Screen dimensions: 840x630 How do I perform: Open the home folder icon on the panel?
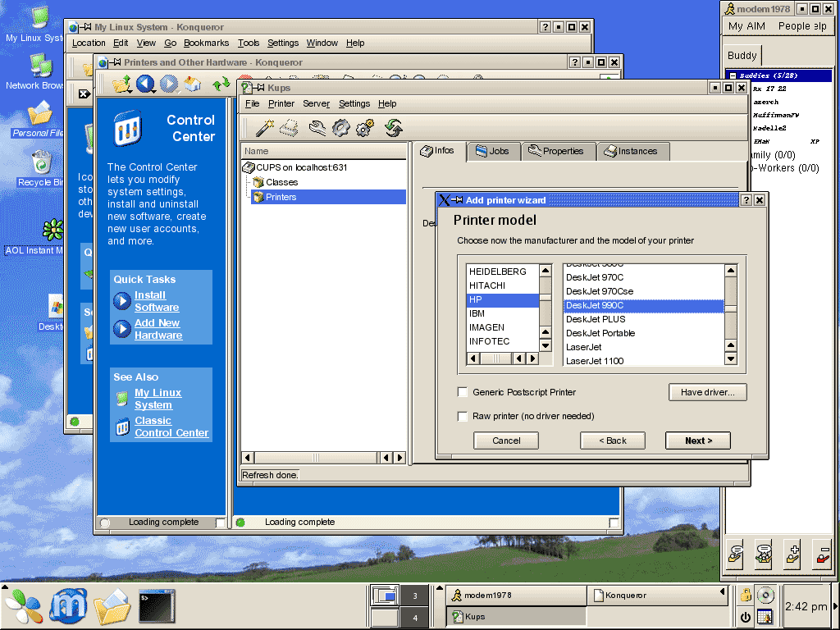[112, 607]
